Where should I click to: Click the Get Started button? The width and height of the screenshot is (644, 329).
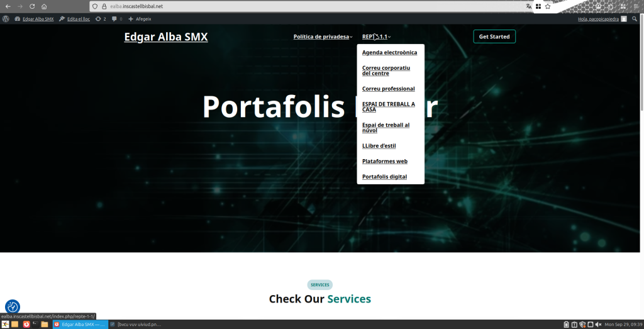point(494,36)
